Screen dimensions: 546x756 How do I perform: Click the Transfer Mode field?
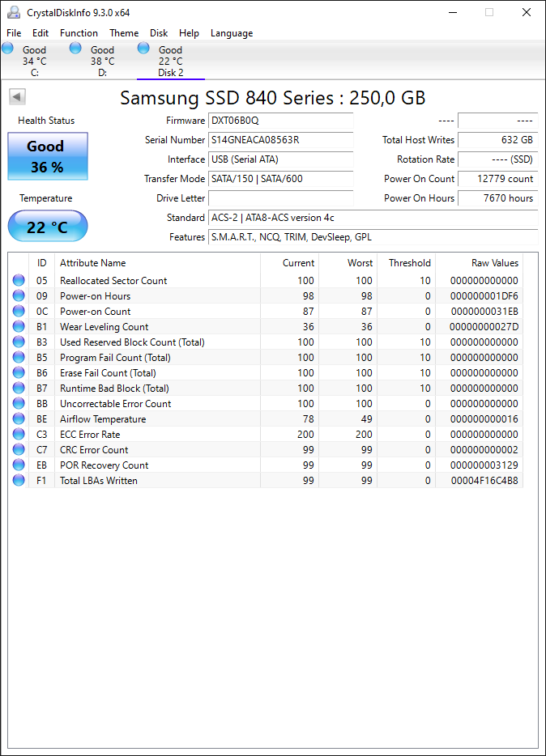click(x=281, y=178)
